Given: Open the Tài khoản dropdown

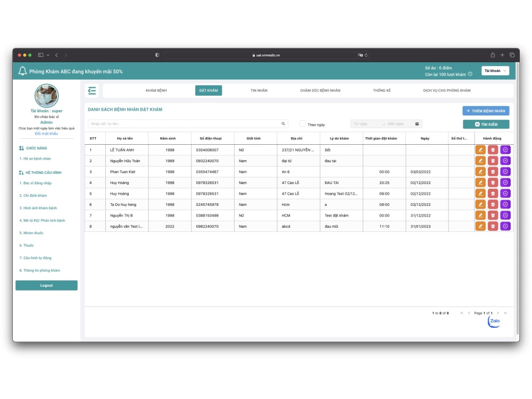Looking at the screenshot, I should pyautogui.click(x=495, y=71).
